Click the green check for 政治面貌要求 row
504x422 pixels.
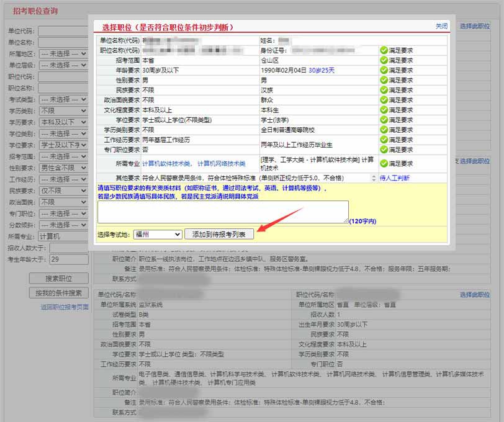384,100
